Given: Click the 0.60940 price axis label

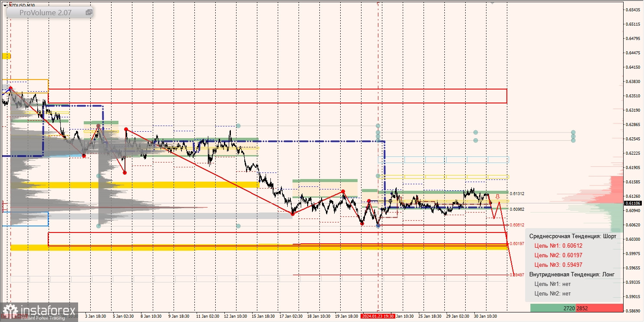Looking at the screenshot, I should pyautogui.click(x=633, y=210).
